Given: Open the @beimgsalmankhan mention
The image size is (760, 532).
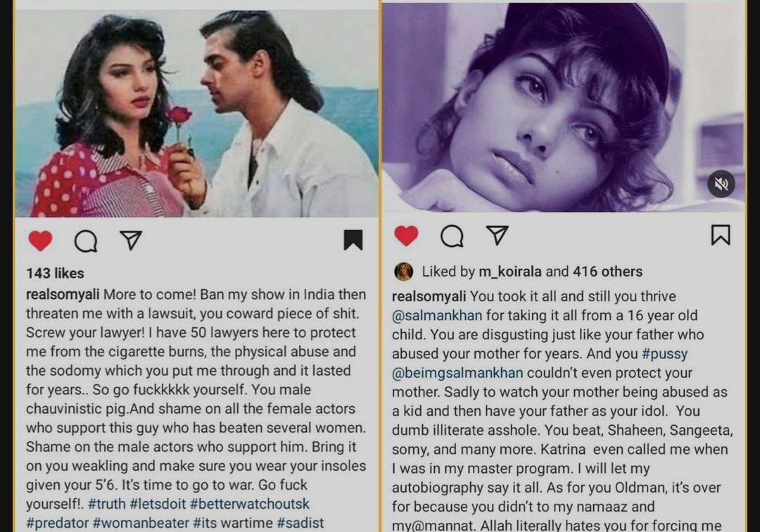Looking at the screenshot, I should (x=457, y=372).
